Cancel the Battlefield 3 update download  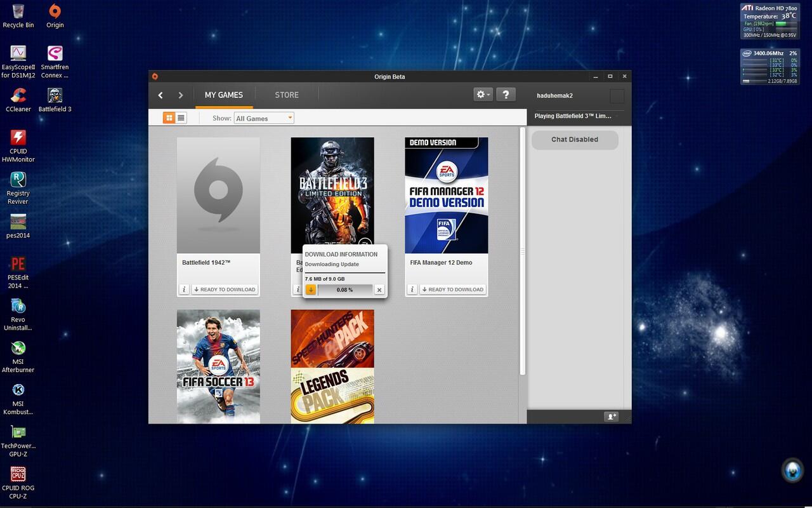click(x=379, y=290)
